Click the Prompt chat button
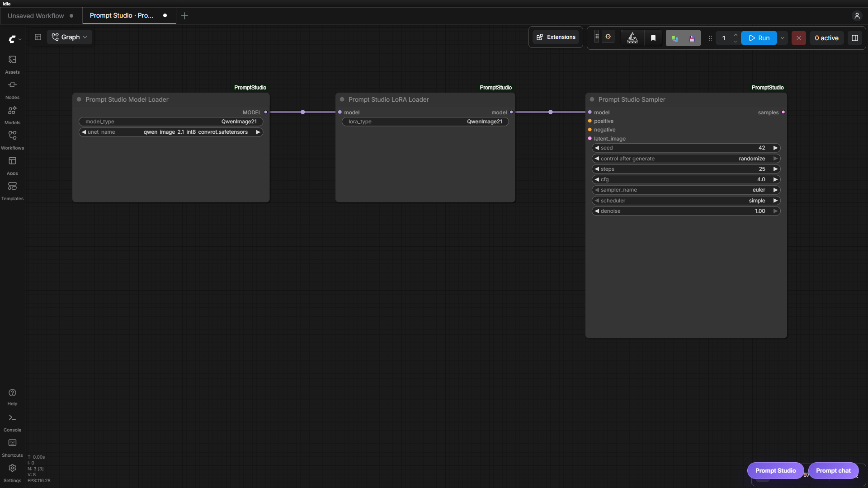The height and width of the screenshot is (488, 868). [x=833, y=470]
